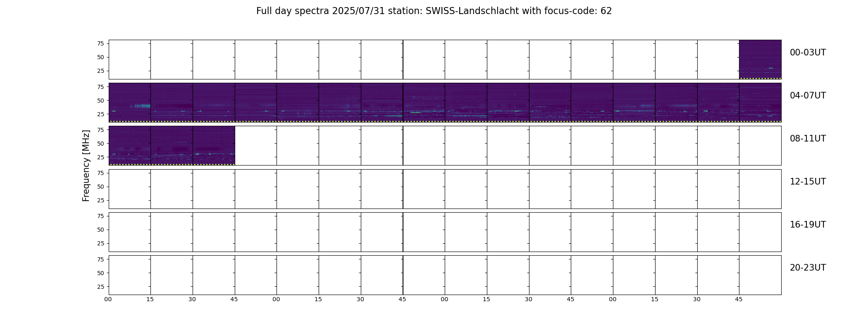Click the '25' tick label in the 04-07UT row
The image size is (868, 331).
tap(100, 114)
